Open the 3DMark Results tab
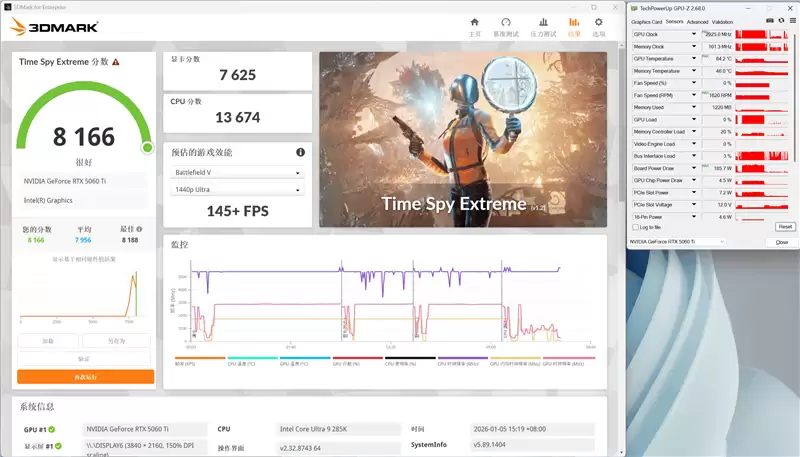800x457 pixels. (574, 27)
